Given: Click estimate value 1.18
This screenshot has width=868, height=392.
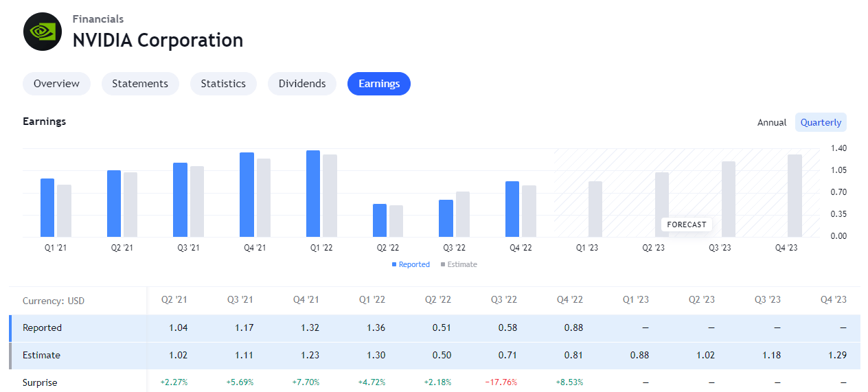Looking at the screenshot, I should (771, 355).
